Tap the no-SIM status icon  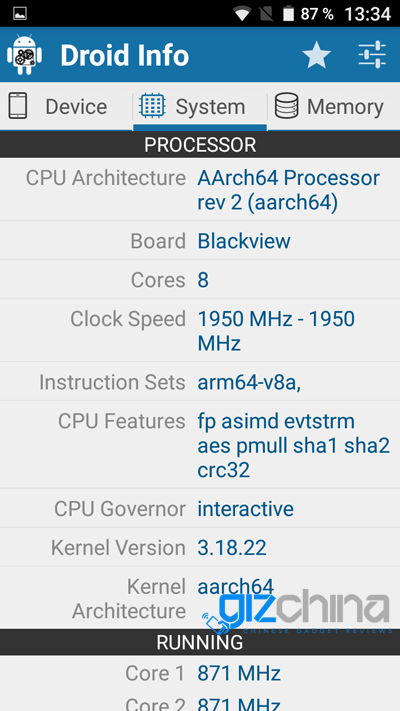tap(267, 14)
